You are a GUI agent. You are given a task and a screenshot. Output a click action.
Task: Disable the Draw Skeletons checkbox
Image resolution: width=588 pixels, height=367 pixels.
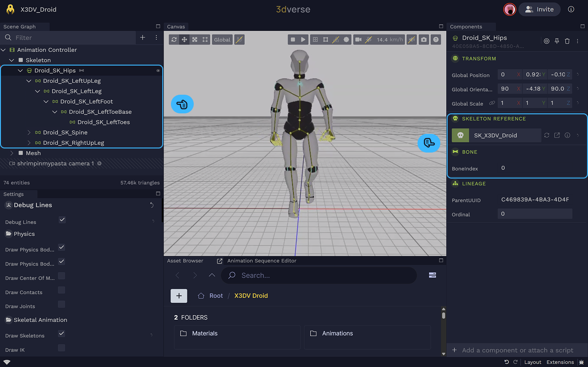click(62, 334)
